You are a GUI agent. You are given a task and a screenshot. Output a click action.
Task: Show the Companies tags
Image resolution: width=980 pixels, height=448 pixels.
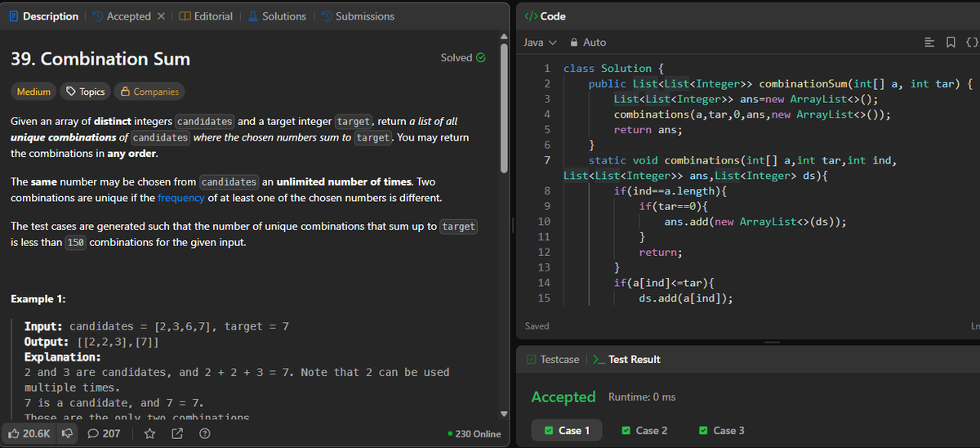[x=149, y=92]
